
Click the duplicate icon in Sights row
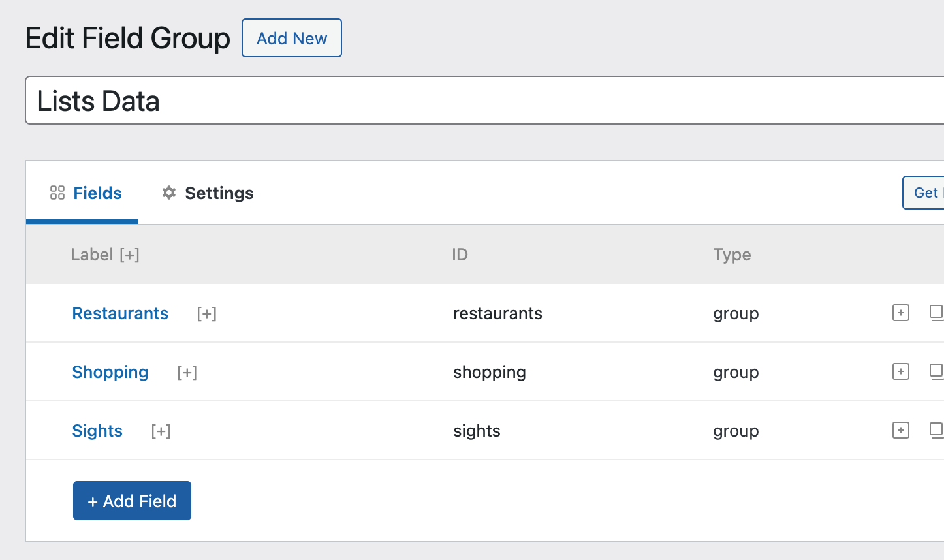point(936,430)
